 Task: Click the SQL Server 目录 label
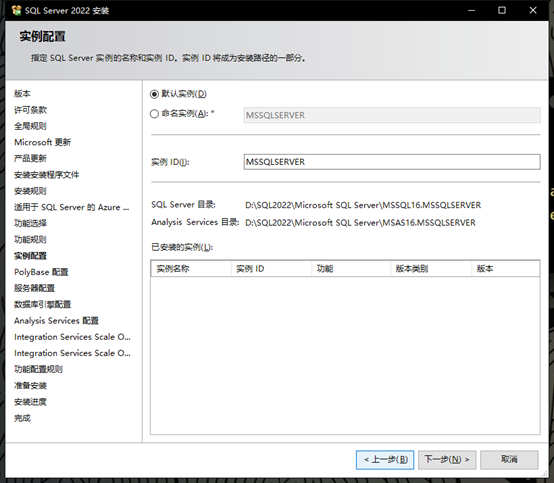click(183, 205)
